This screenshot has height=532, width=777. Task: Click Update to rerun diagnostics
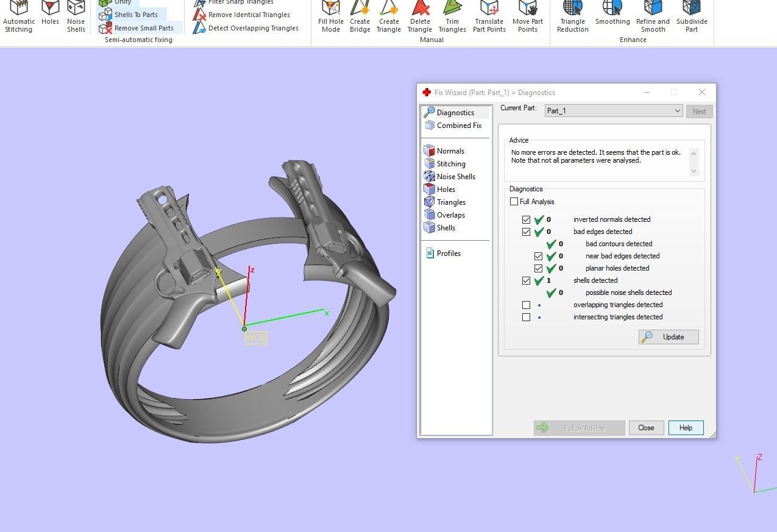(x=669, y=337)
